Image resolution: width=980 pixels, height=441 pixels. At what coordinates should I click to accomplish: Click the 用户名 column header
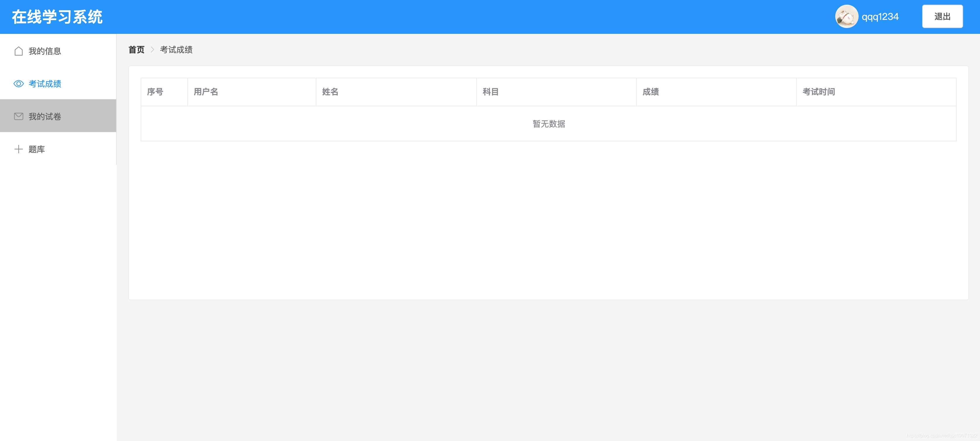(206, 92)
